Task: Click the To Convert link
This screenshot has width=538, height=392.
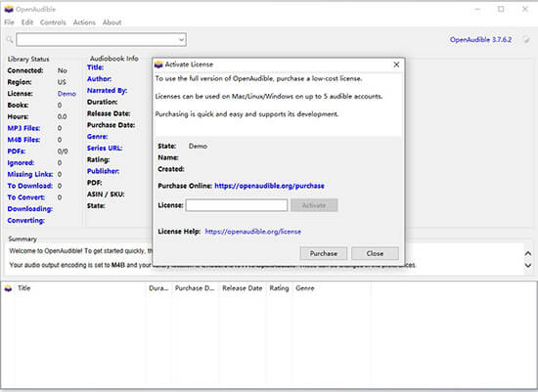Action: pos(26,197)
